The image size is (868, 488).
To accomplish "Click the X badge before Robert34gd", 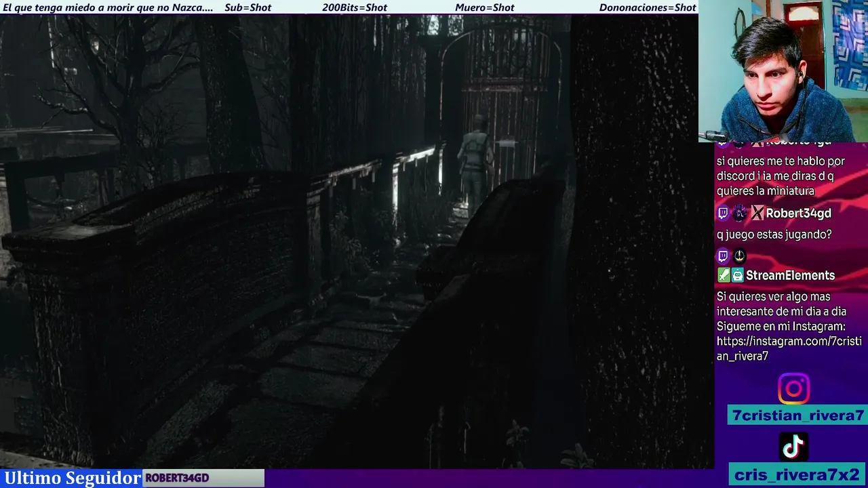I will pos(757,213).
